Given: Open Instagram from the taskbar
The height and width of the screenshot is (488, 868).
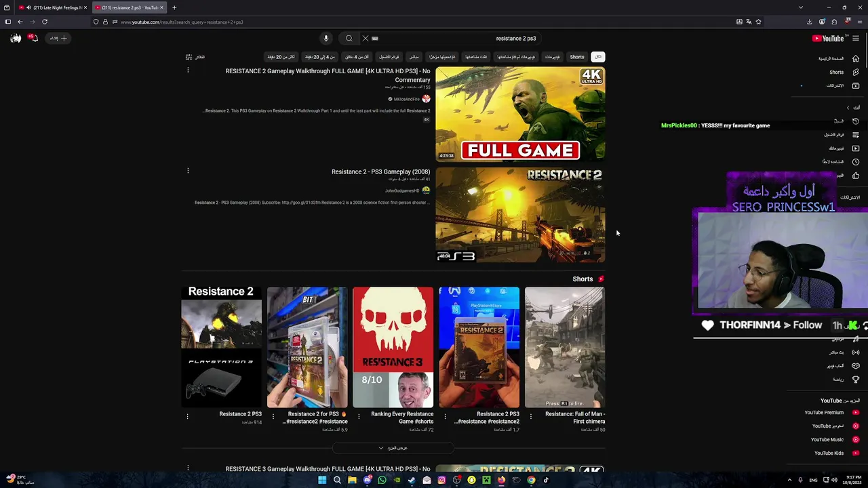Looking at the screenshot, I should point(441,480).
